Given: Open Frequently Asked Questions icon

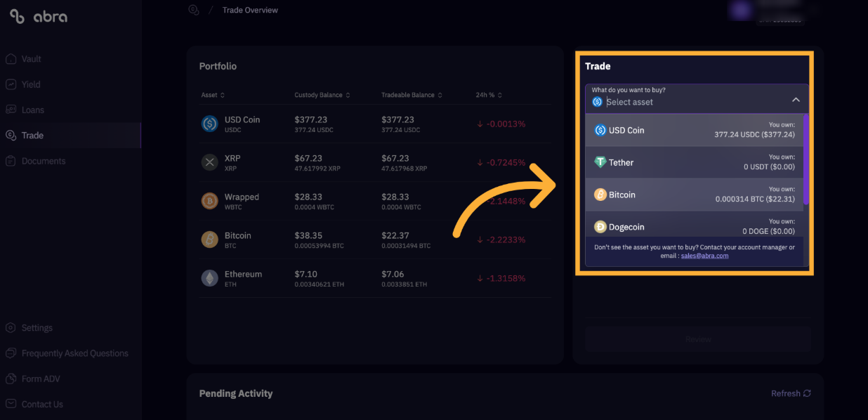Looking at the screenshot, I should 11,353.
